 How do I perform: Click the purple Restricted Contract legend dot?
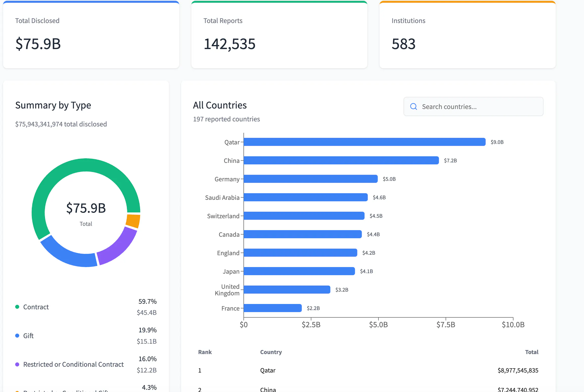tap(17, 364)
